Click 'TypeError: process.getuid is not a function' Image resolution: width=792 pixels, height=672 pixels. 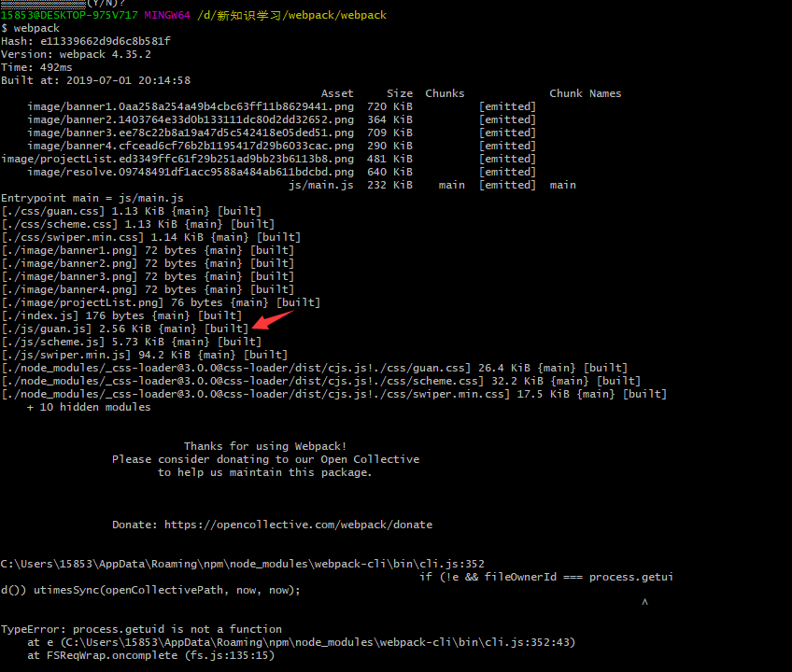pos(141,630)
